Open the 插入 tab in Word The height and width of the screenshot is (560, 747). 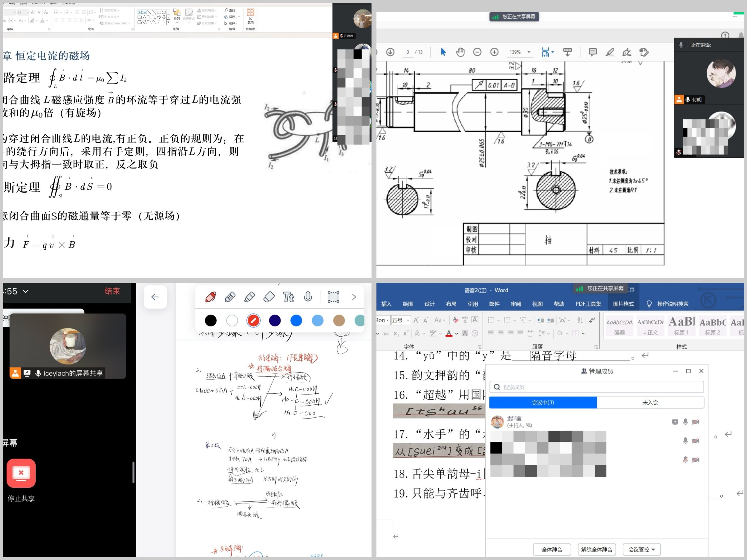(386, 304)
